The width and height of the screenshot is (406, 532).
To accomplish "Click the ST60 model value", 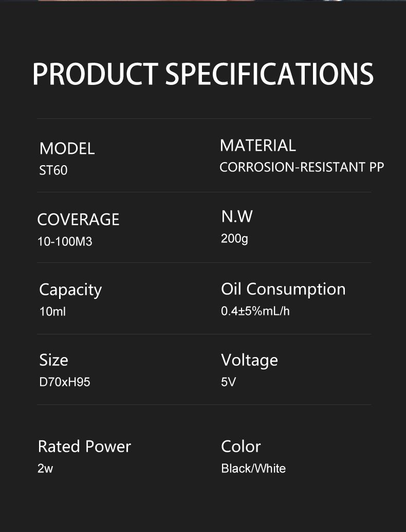I will tap(53, 170).
